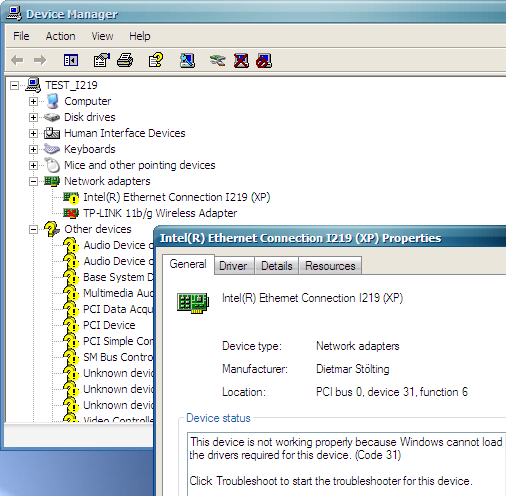Select the PCI Device entry

pyautogui.click(x=109, y=325)
